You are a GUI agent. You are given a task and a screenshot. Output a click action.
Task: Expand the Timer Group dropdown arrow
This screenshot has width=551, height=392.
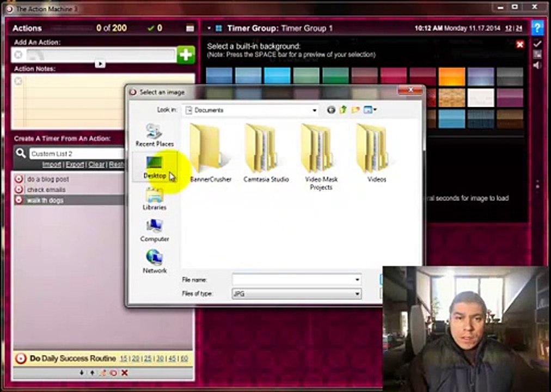(x=209, y=28)
